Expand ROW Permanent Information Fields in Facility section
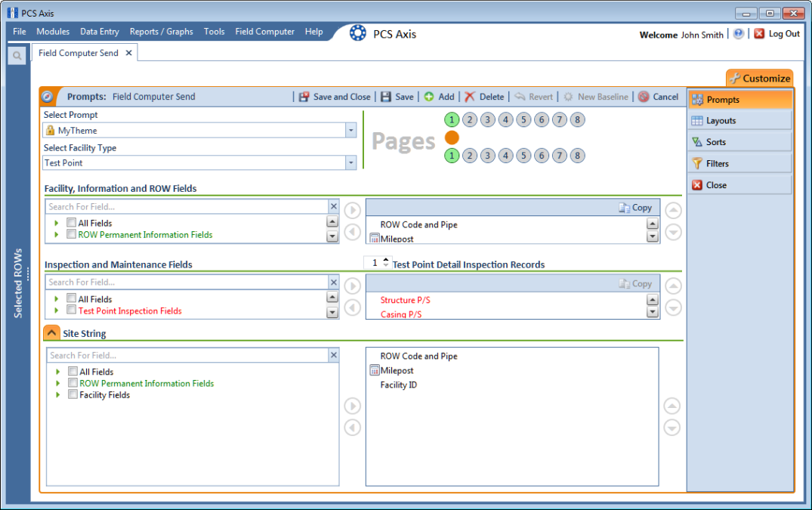 pyautogui.click(x=57, y=234)
